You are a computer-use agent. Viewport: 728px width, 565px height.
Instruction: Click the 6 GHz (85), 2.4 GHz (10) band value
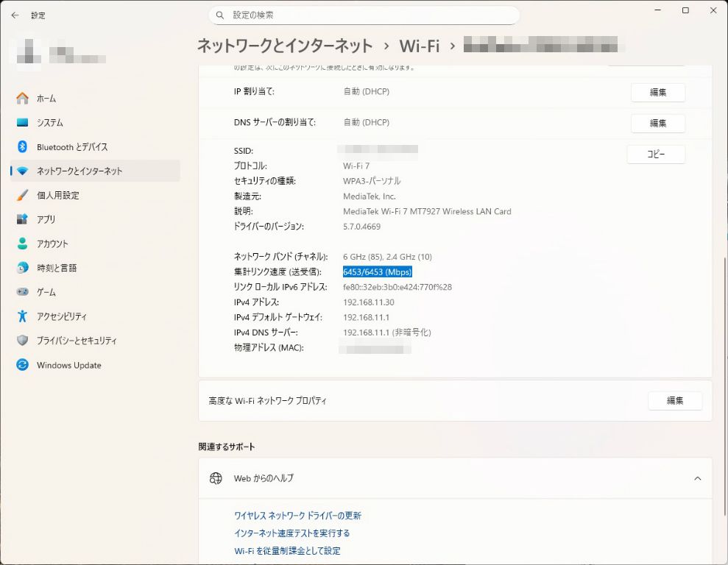(x=388, y=257)
